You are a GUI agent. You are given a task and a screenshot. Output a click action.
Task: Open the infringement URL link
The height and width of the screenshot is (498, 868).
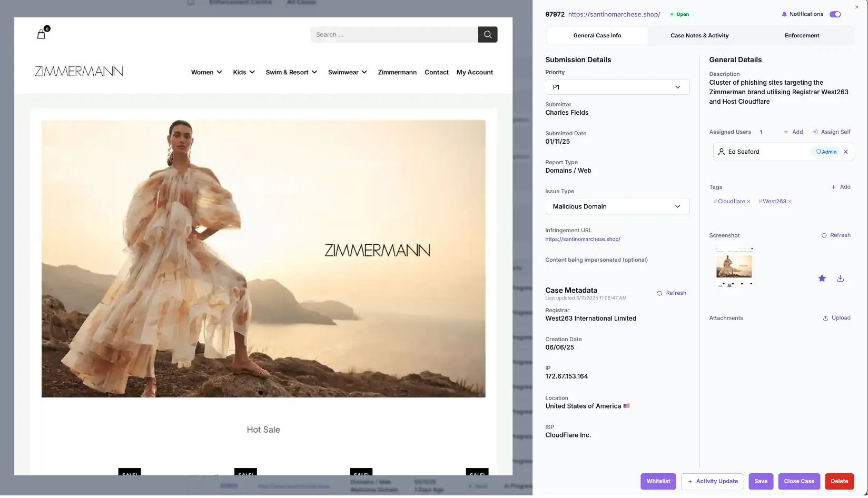pyautogui.click(x=583, y=240)
